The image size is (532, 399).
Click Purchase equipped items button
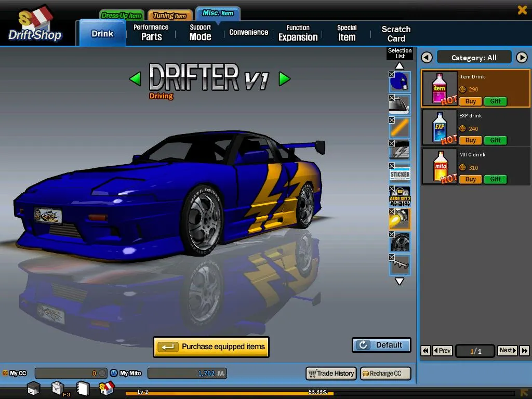coord(211,347)
